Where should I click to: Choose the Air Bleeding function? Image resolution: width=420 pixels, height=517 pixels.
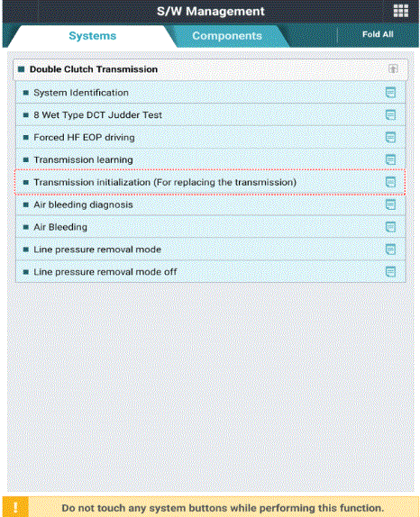point(210,227)
